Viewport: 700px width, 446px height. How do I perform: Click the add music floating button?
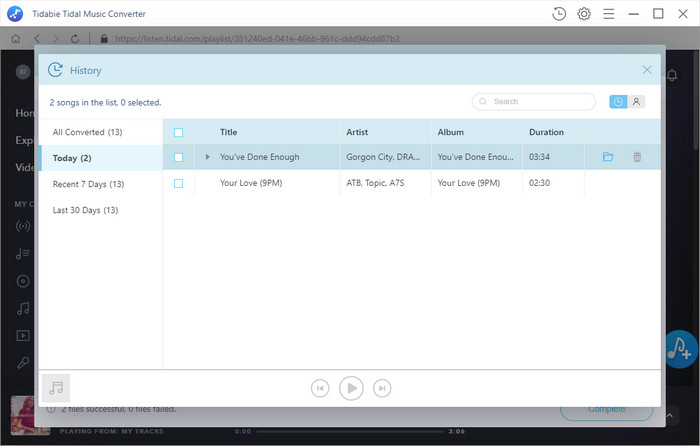680,350
